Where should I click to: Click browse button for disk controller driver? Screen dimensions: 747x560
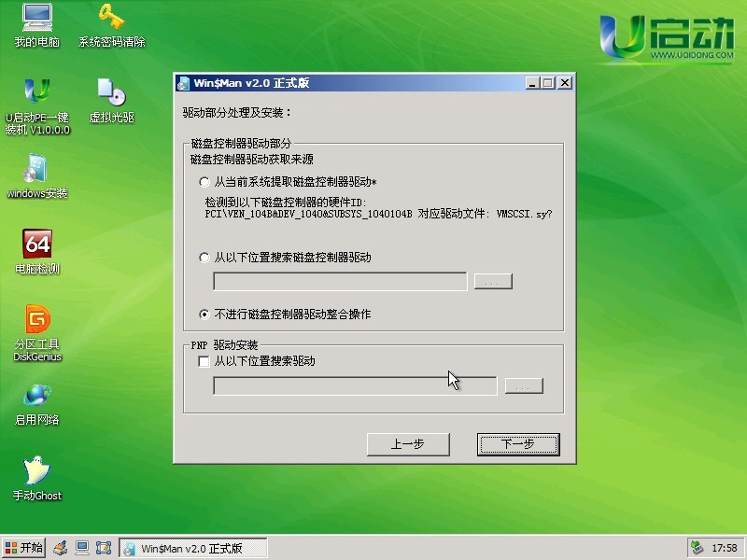[x=493, y=282]
